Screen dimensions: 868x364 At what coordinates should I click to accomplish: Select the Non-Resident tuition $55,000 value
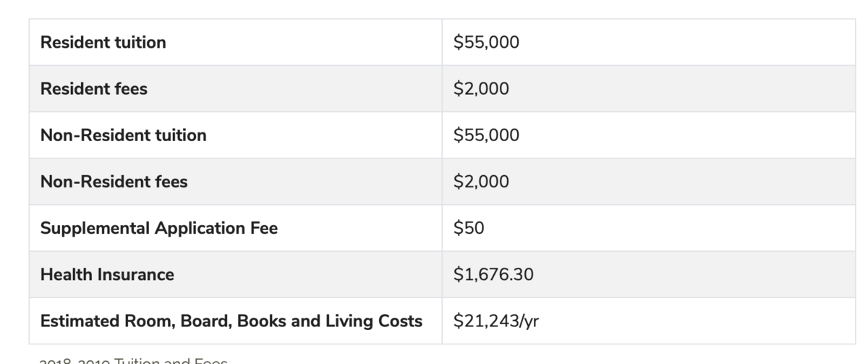[x=486, y=135]
